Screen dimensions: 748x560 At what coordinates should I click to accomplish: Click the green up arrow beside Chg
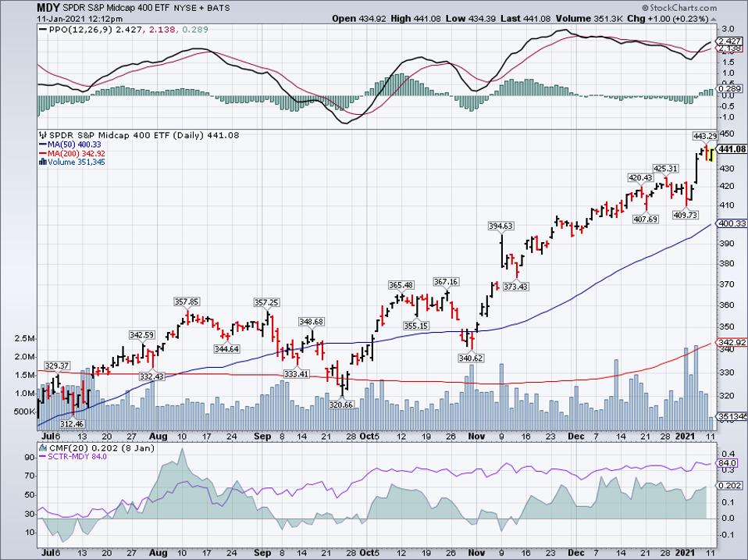[713, 19]
